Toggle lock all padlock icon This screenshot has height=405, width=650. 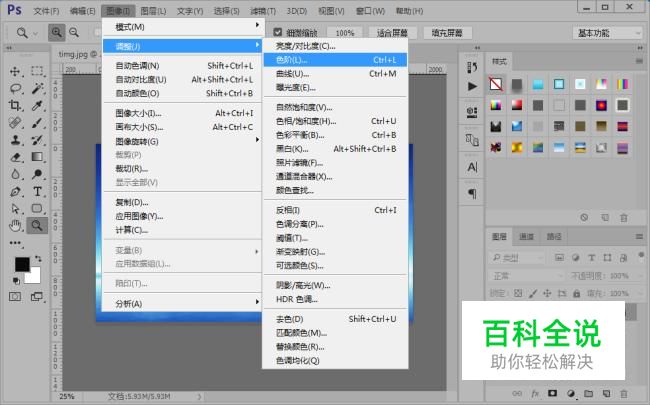click(x=576, y=293)
